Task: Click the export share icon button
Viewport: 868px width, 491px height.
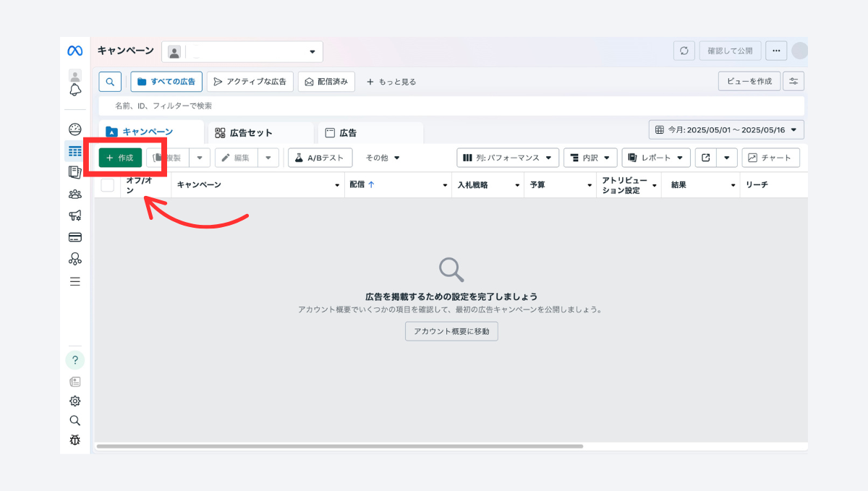Action: click(706, 157)
